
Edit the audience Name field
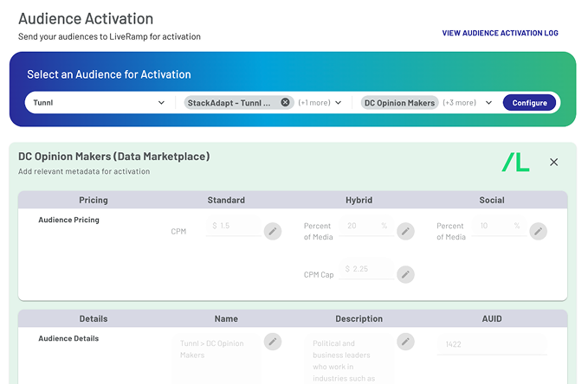point(273,342)
